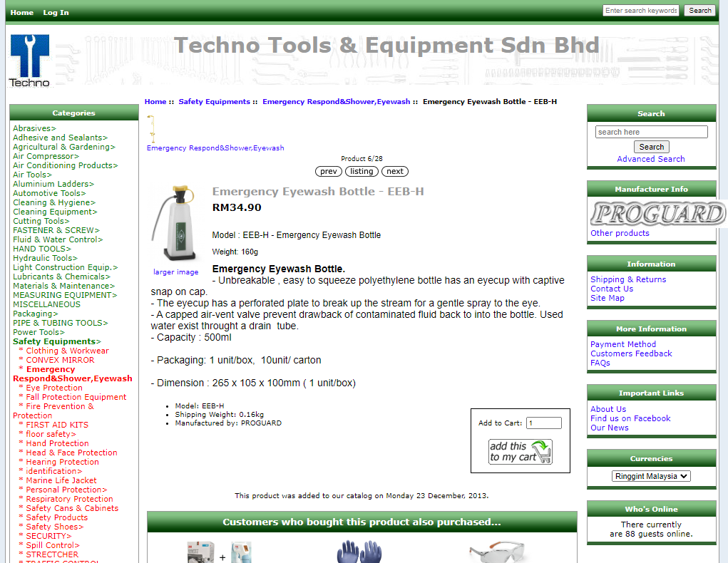Open the Advanced Search link
728x563 pixels.
point(650,159)
